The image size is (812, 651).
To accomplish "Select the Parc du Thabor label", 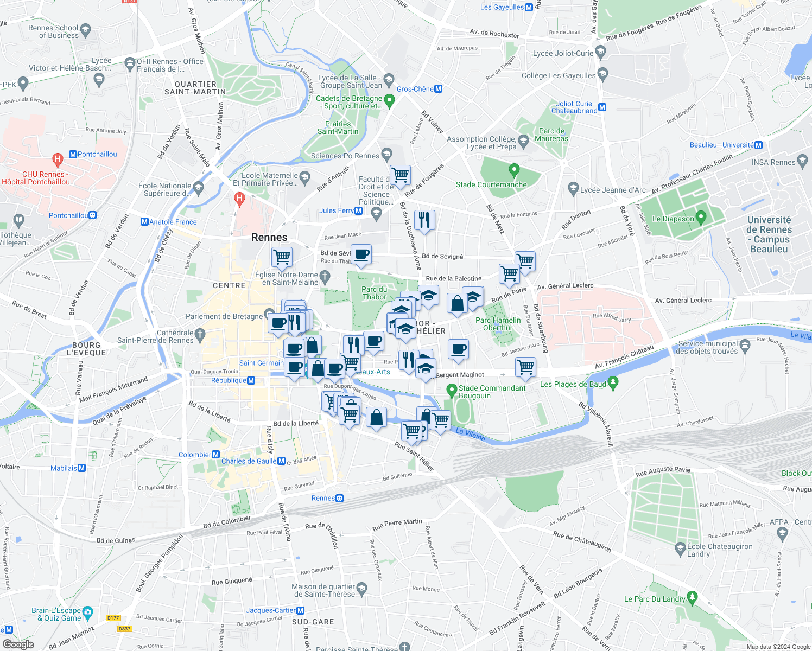I will tap(375, 293).
